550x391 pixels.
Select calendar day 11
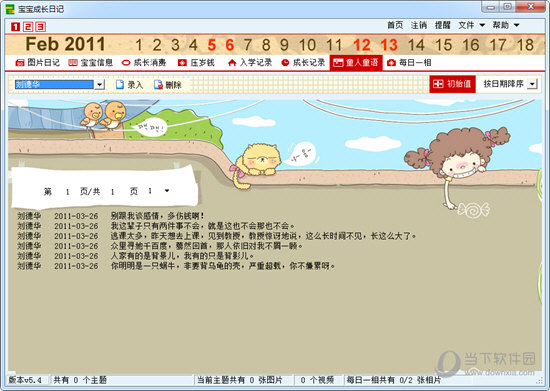[x=334, y=45]
